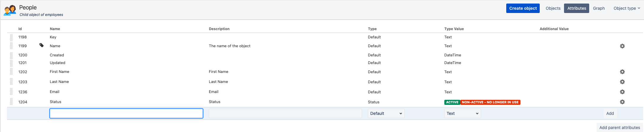Grab drag handle of Key row

coord(12,37)
